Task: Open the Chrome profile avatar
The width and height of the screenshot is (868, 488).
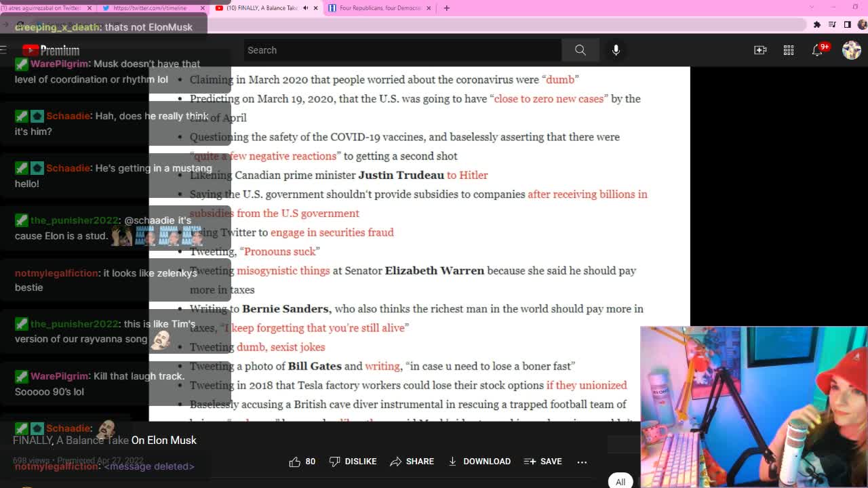Action: [x=862, y=24]
